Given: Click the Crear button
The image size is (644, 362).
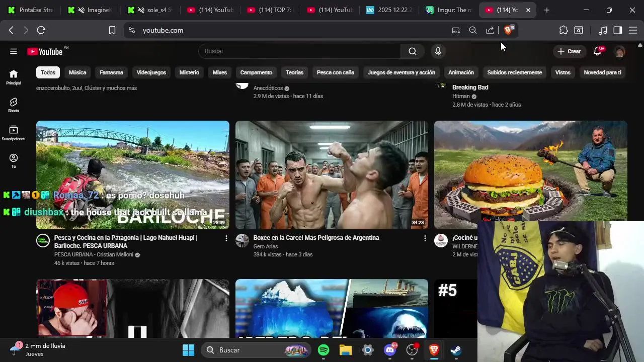Looking at the screenshot, I should (x=569, y=51).
